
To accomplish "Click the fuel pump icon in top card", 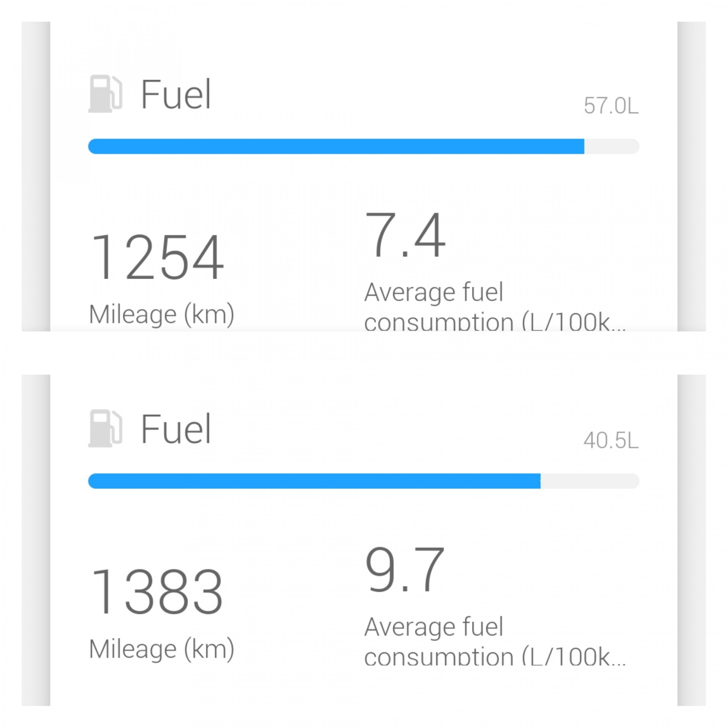I will (x=105, y=94).
